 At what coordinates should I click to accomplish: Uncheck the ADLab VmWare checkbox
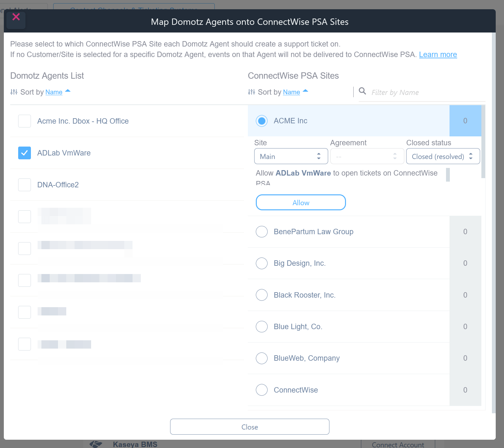(25, 153)
